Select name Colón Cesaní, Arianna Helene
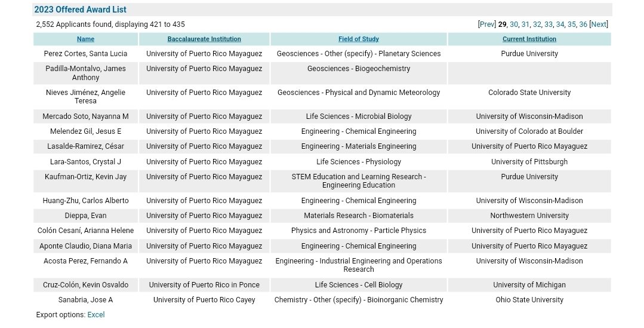Viewport: 644px width, 328px height. click(x=85, y=231)
